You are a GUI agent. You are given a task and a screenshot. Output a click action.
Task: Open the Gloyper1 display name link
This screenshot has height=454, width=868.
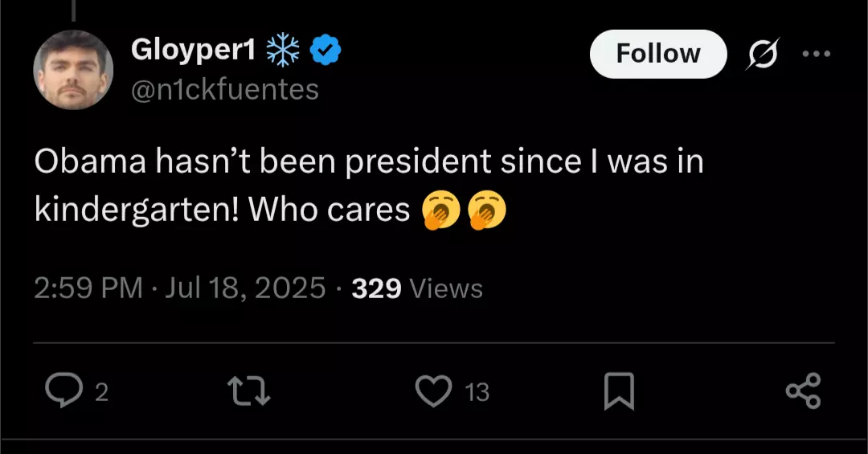(x=193, y=51)
